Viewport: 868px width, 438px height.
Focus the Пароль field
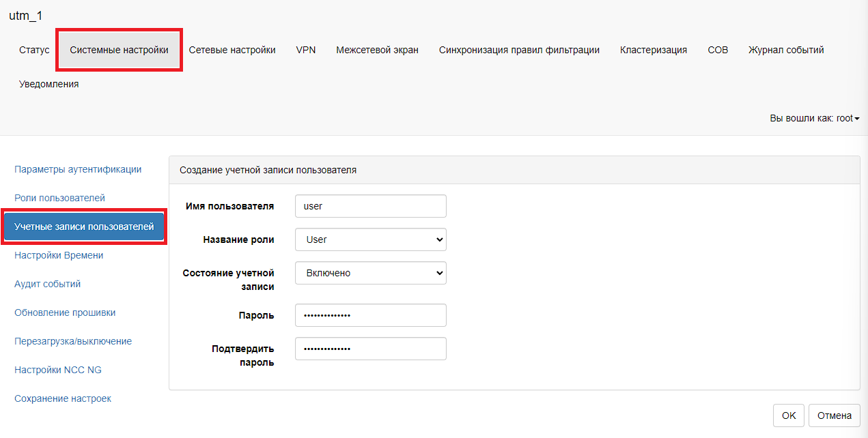pos(370,315)
